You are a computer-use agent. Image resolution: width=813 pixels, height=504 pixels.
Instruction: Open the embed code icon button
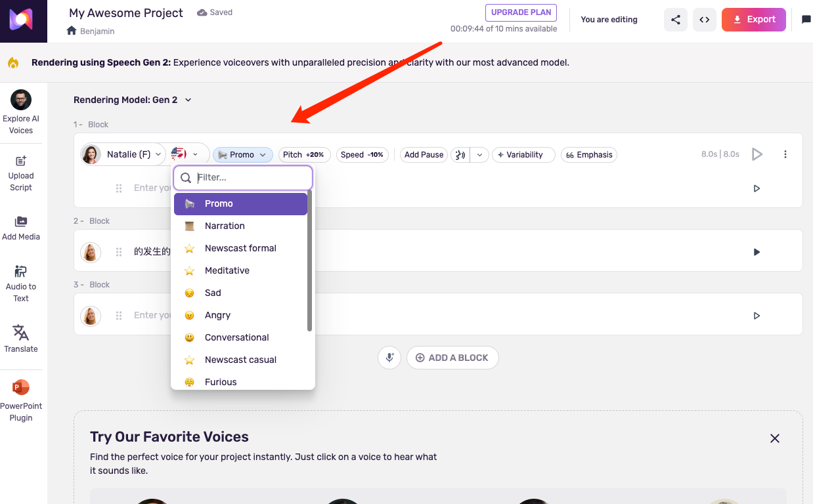click(x=704, y=20)
